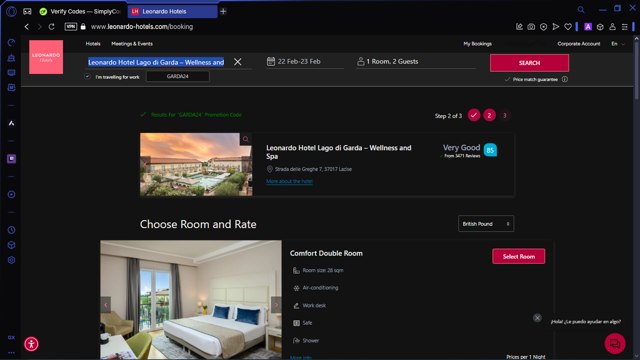Open the Hotels menu
Viewport: 640px width, 360px height.
pos(93,44)
